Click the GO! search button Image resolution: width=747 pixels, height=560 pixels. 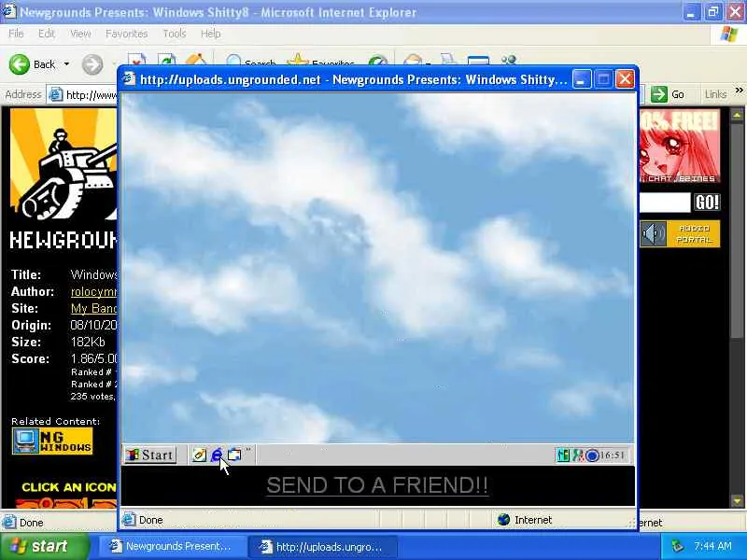point(707,202)
